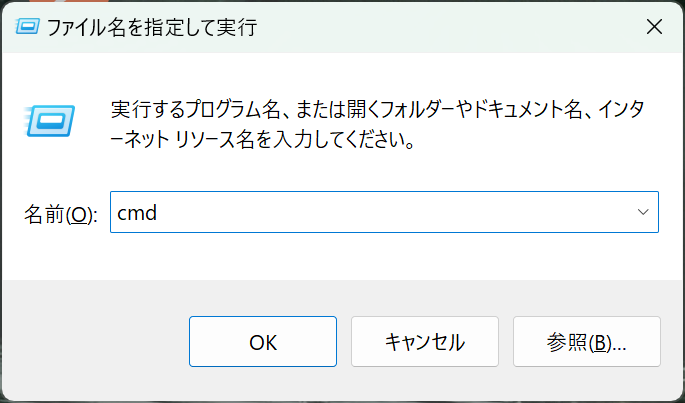This screenshot has width=685, height=403.
Task: Click the リソース名を入力してください description line
Action: [x=262, y=140]
